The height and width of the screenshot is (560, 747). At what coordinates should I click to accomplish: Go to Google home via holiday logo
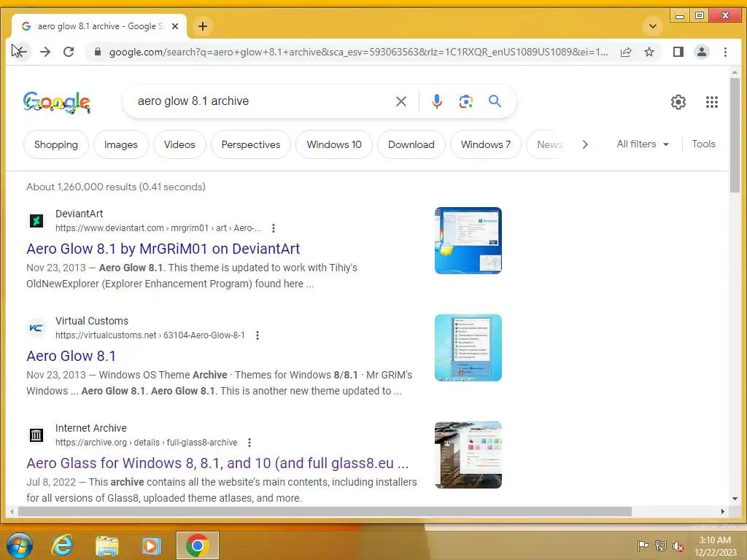(57, 102)
